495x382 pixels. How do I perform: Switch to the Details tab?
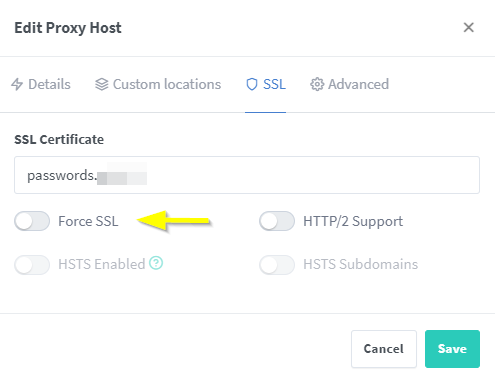(x=41, y=84)
